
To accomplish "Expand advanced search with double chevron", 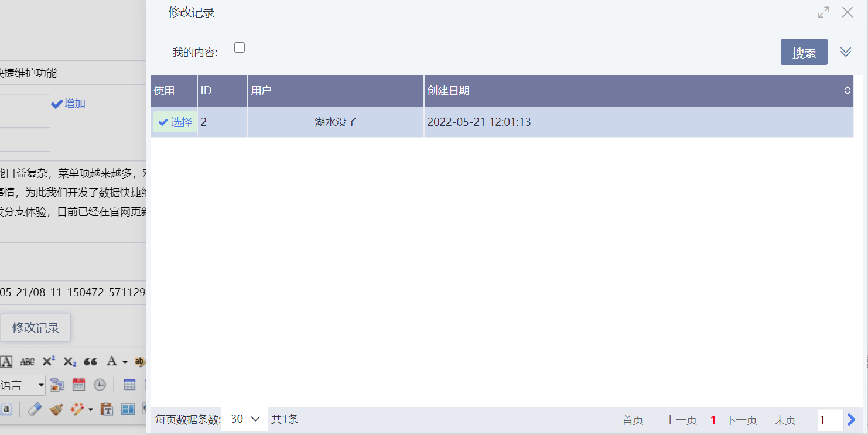I will point(845,52).
